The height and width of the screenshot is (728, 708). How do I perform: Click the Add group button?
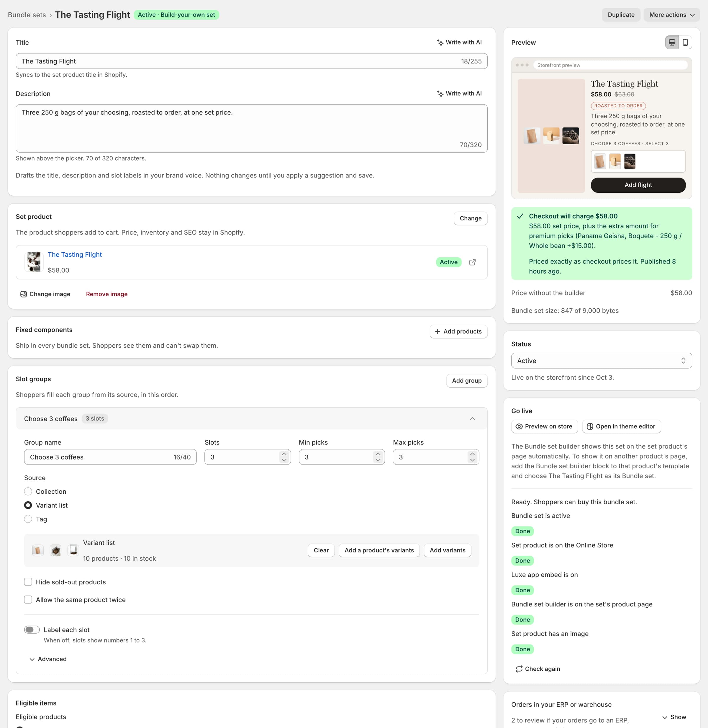click(x=467, y=381)
